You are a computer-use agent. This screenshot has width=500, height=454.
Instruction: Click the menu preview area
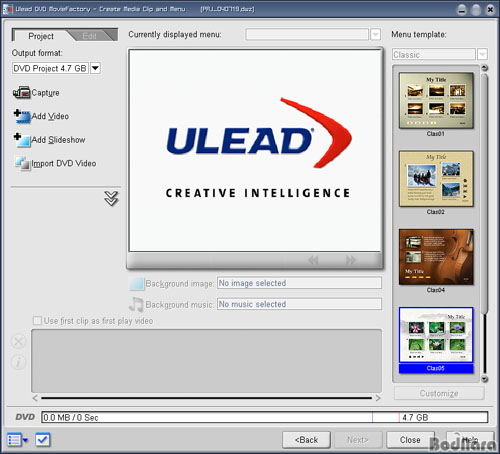(x=255, y=151)
